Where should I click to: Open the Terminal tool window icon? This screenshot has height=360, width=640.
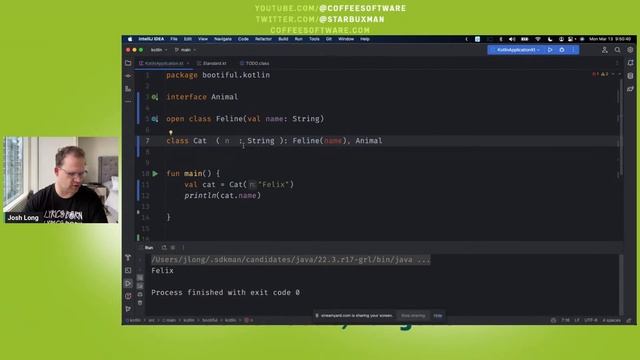128,270
